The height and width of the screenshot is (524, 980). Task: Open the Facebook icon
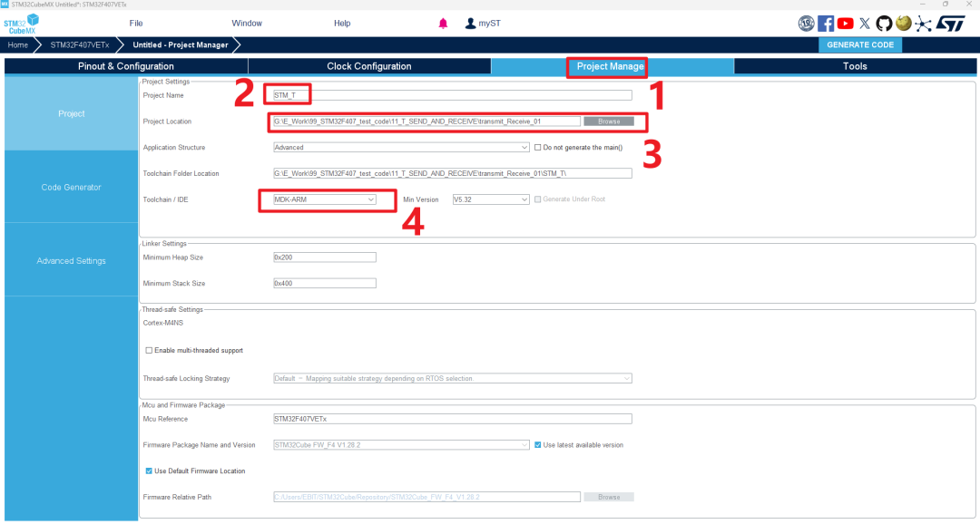coord(826,24)
